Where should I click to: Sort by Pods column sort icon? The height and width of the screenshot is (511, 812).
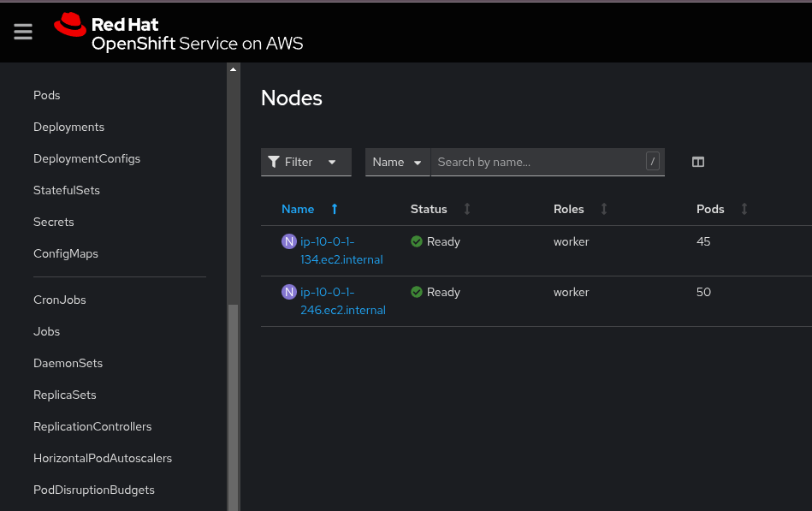click(744, 209)
